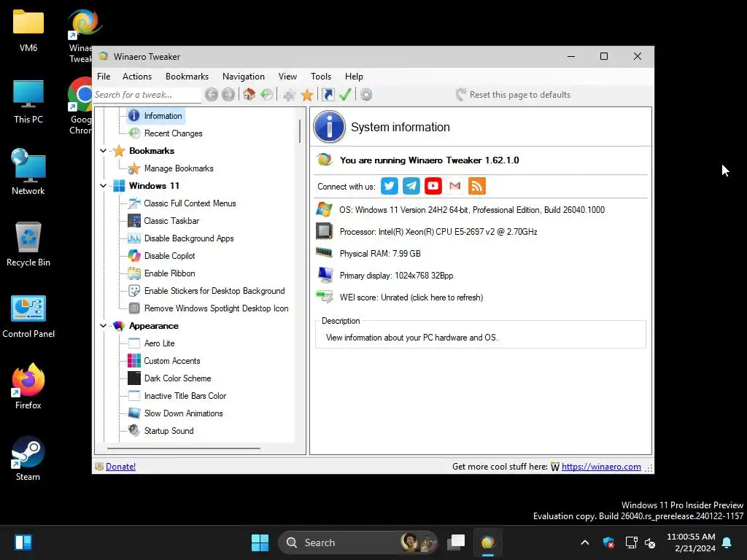
Task: Open the Control Panel desktop icon
Action: coord(28,316)
